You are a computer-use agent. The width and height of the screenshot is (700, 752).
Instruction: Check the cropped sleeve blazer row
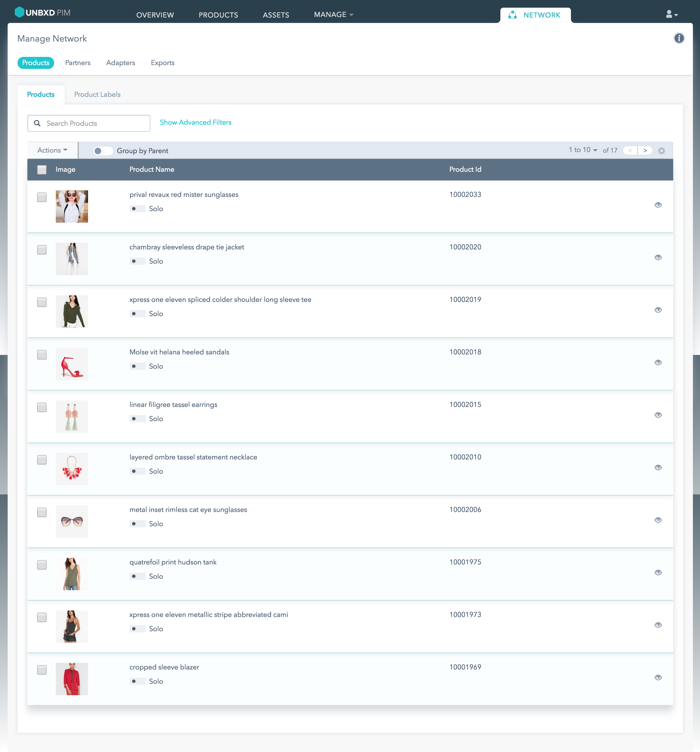click(42, 670)
